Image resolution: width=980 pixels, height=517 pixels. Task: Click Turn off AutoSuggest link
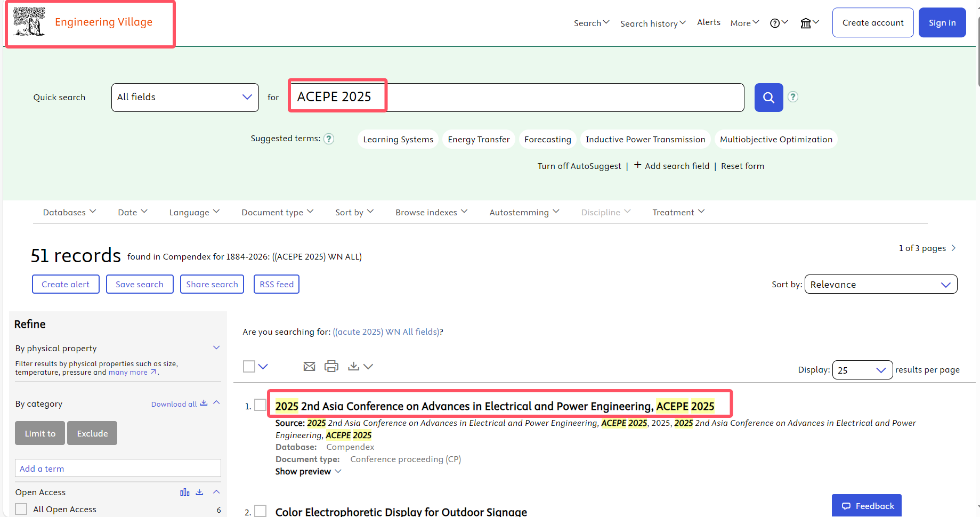click(x=579, y=166)
